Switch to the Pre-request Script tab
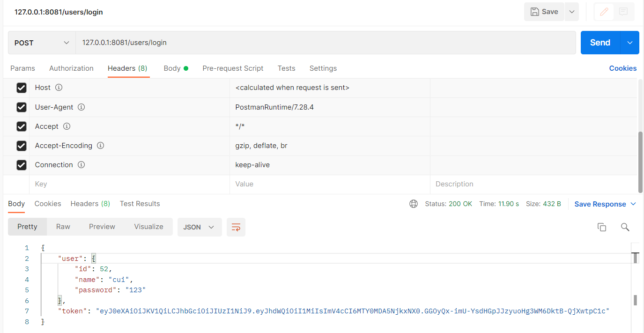The height and width of the screenshot is (333, 644). (233, 68)
